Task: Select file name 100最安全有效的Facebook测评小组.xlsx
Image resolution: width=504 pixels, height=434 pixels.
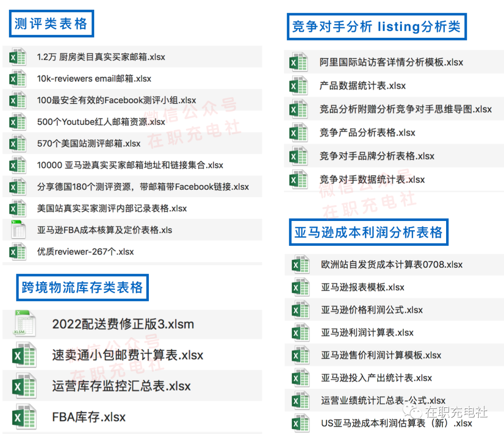Action: click(x=116, y=100)
